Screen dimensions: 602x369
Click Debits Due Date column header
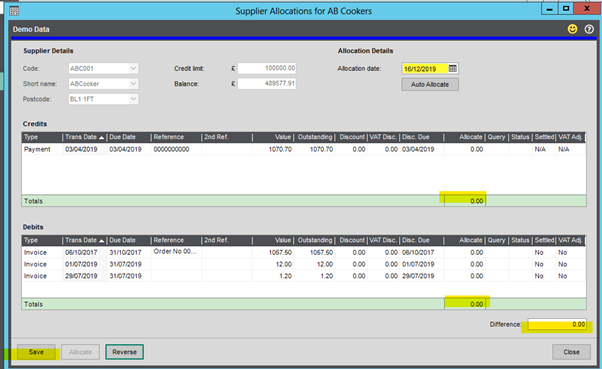pyautogui.click(x=129, y=240)
